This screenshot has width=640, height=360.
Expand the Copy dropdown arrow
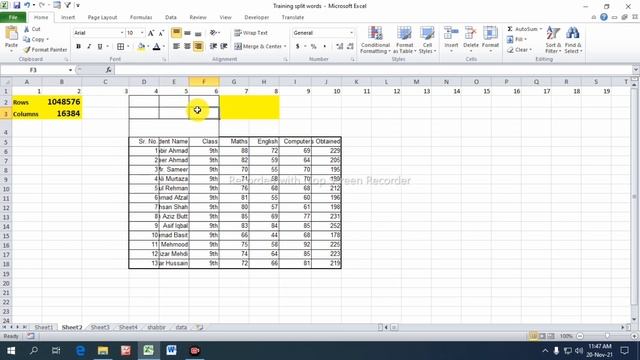[x=47, y=40]
